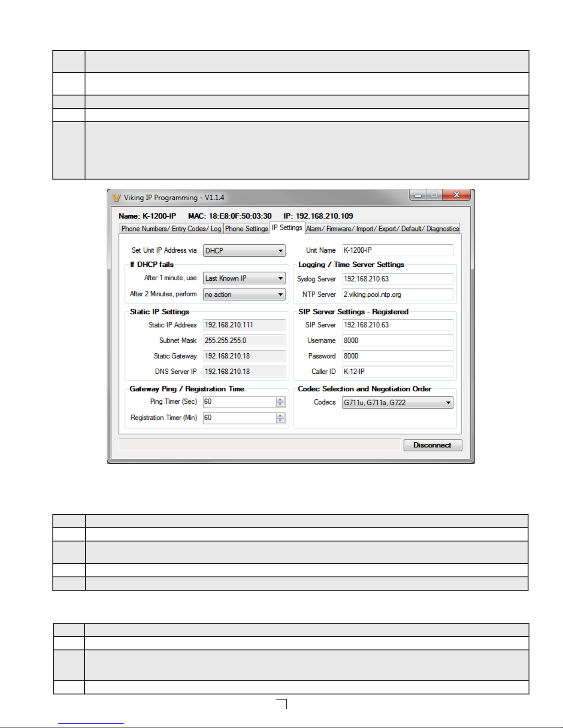Viewport: 563px width, 728px height.
Task: Decrease the Ping Timer with down arrow
Action: (x=280, y=405)
